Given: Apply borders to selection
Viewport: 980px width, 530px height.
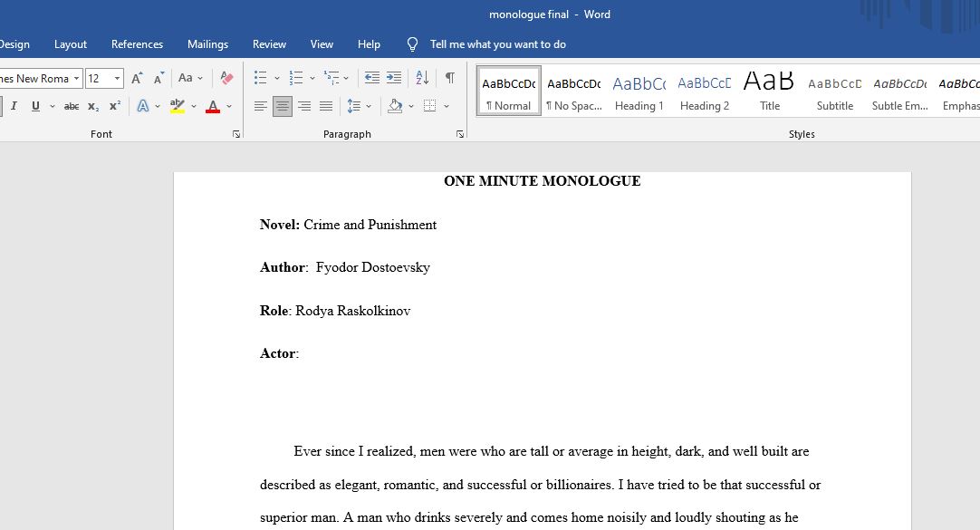Looking at the screenshot, I should [x=430, y=106].
